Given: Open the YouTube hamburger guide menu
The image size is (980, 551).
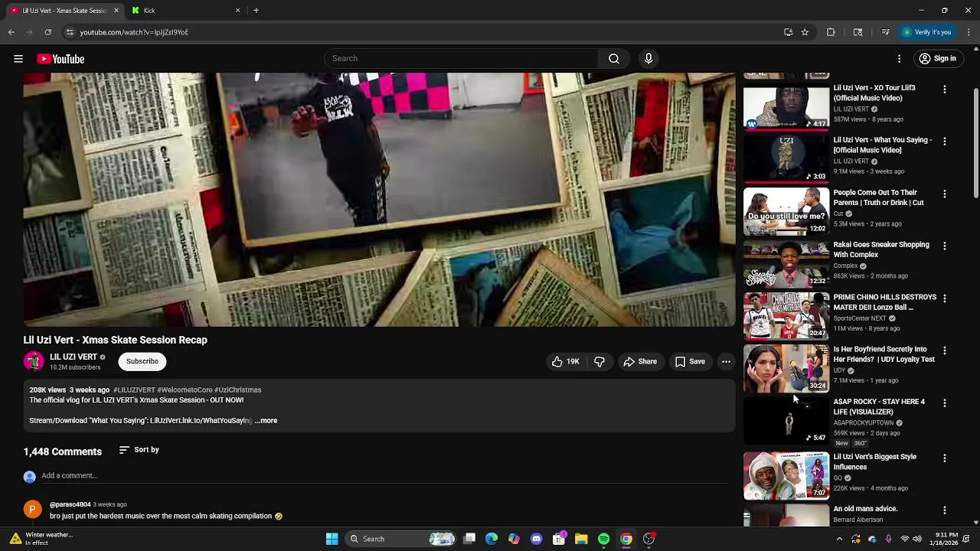Looking at the screenshot, I should point(18,59).
